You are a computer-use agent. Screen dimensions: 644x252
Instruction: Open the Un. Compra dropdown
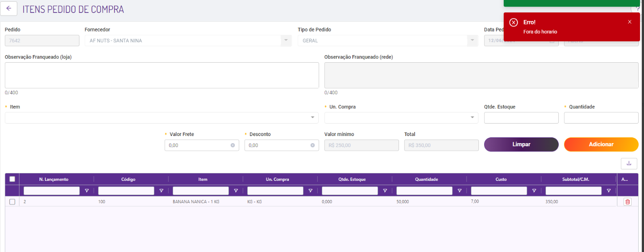pos(472,118)
